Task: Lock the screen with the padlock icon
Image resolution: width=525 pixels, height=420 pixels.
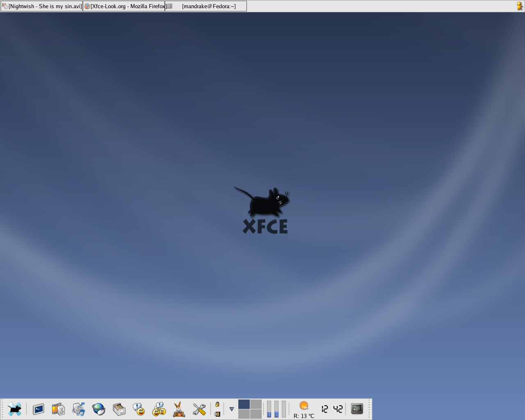Action: (x=217, y=404)
